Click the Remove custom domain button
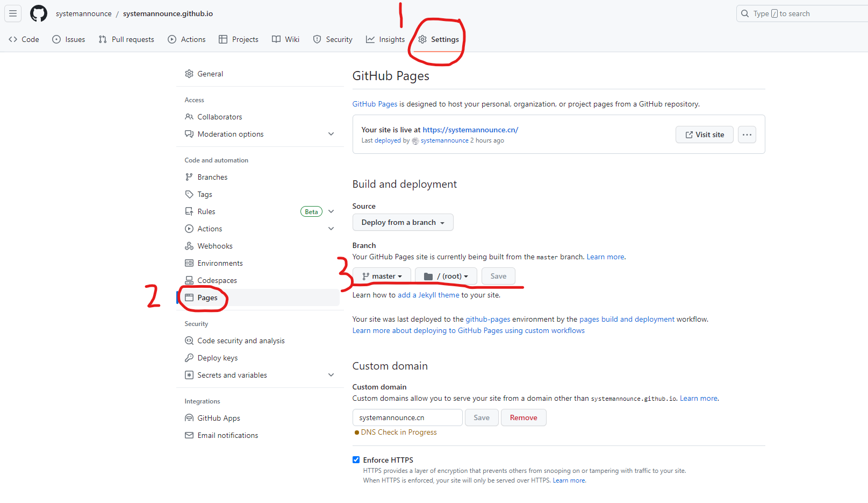The width and height of the screenshot is (868, 503). (x=523, y=417)
